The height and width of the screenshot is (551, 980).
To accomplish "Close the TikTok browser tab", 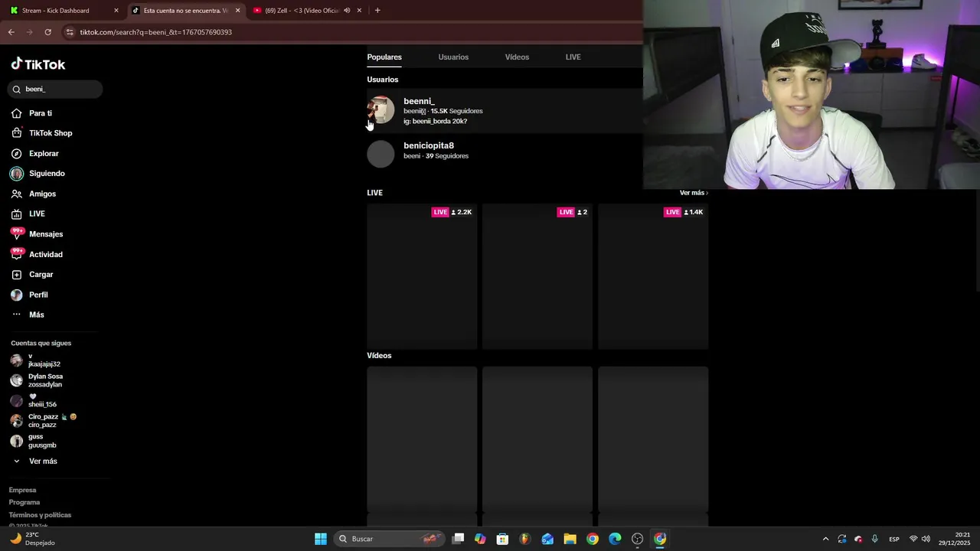I will [237, 11].
